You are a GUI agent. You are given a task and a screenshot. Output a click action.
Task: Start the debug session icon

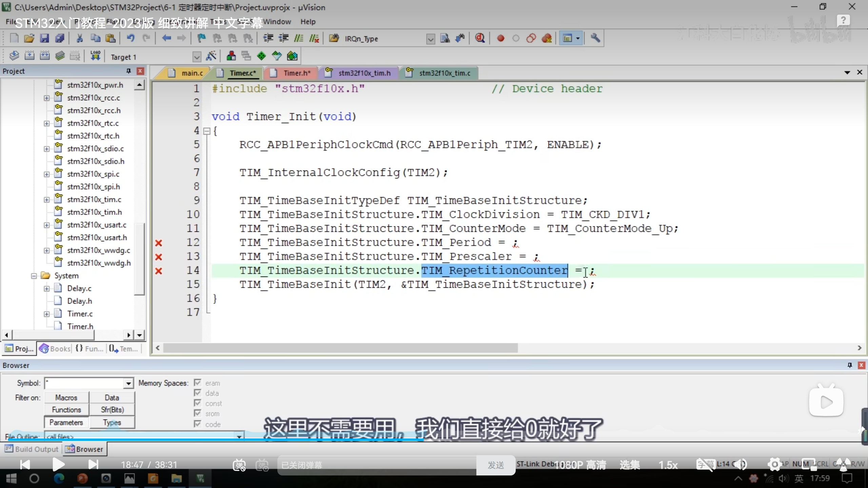click(480, 38)
